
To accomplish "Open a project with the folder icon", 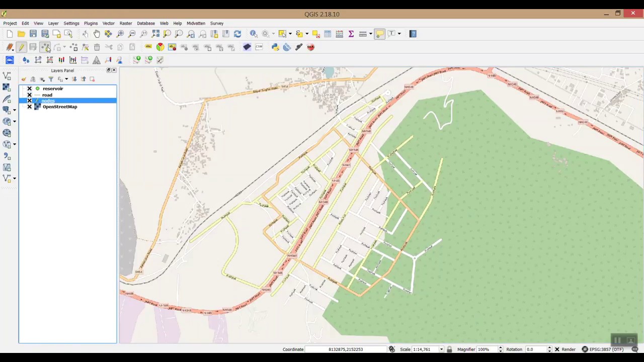I will (x=21, y=34).
